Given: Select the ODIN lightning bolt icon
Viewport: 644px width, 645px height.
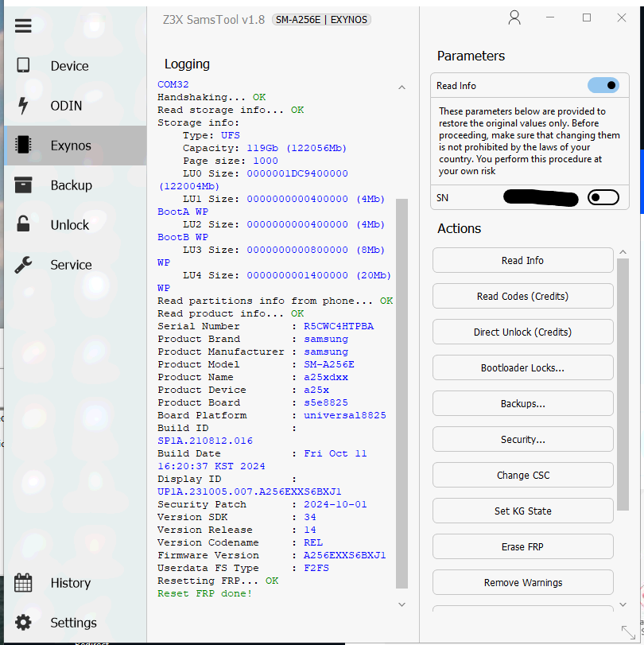Looking at the screenshot, I should click(x=23, y=106).
